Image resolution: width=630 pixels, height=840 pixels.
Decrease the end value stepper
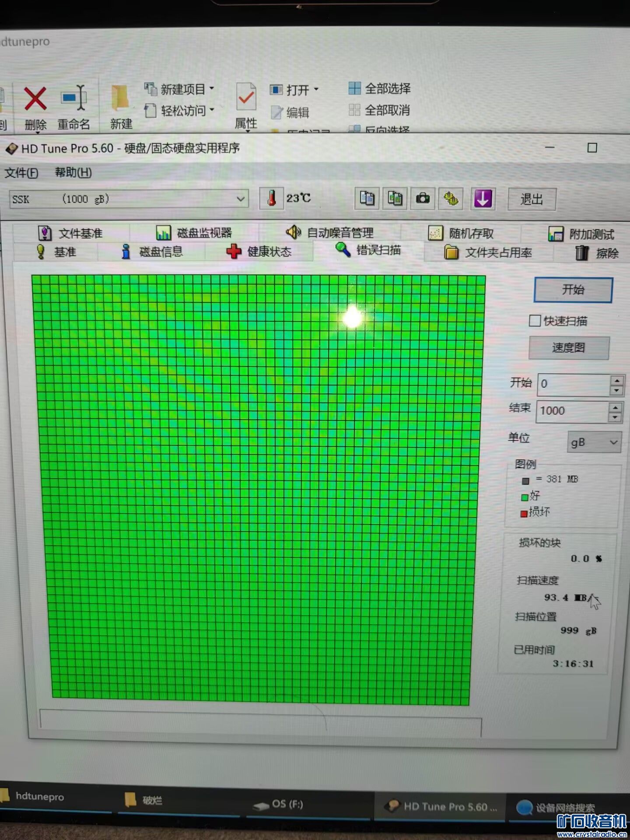[615, 417]
